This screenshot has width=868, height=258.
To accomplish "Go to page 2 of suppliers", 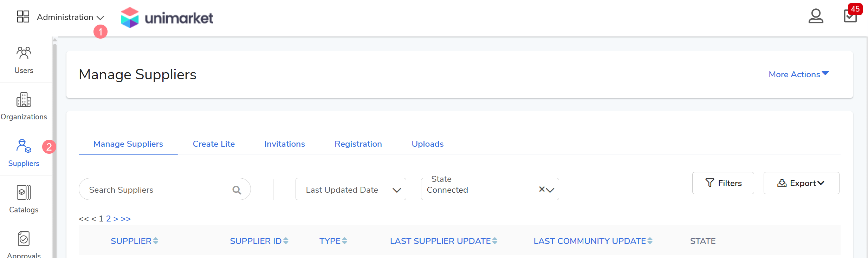I will click(x=109, y=219).
